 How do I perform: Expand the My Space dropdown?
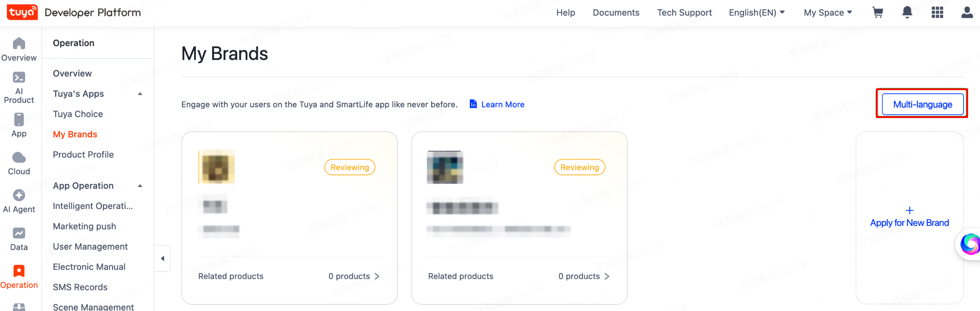pyautogui.click(x=828, y=13)
